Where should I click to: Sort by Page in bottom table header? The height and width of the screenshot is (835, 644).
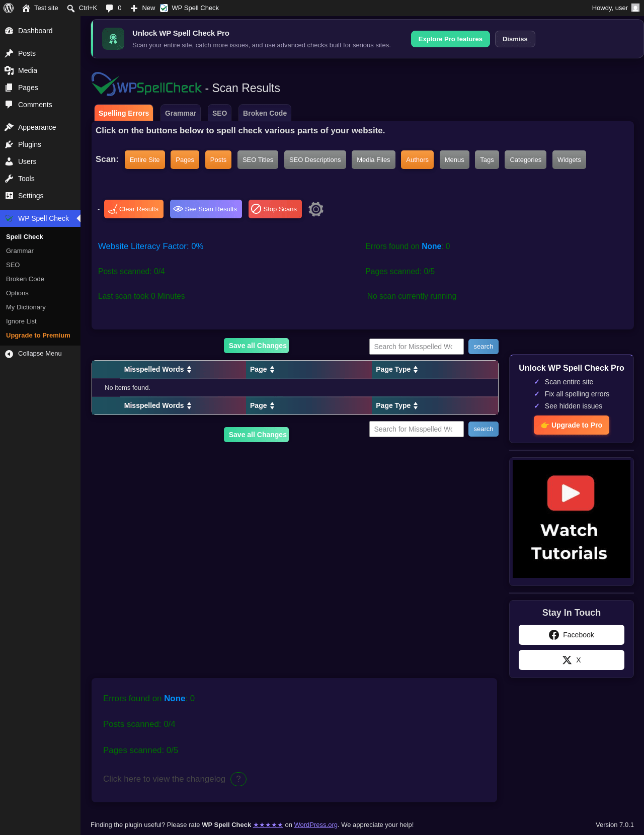coord(262,405)
